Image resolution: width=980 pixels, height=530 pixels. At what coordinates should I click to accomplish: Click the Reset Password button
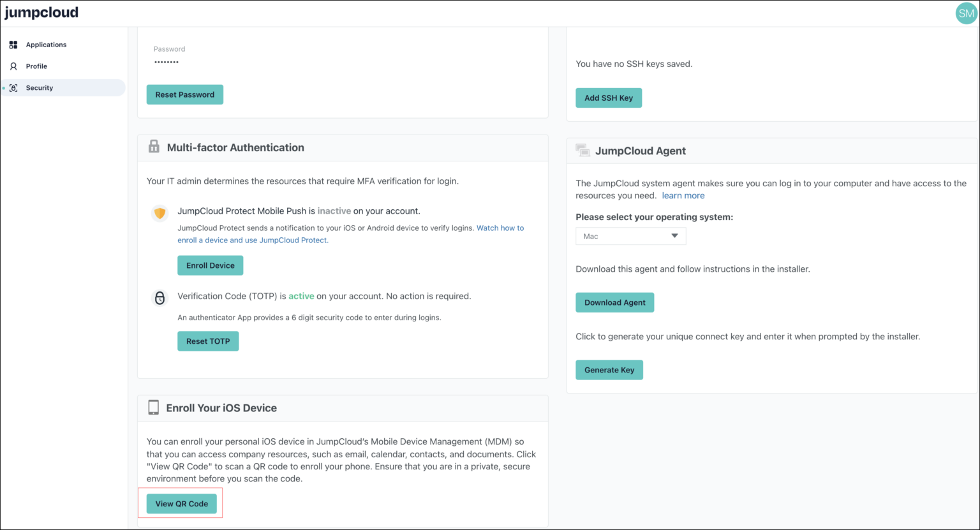(184, 94)
